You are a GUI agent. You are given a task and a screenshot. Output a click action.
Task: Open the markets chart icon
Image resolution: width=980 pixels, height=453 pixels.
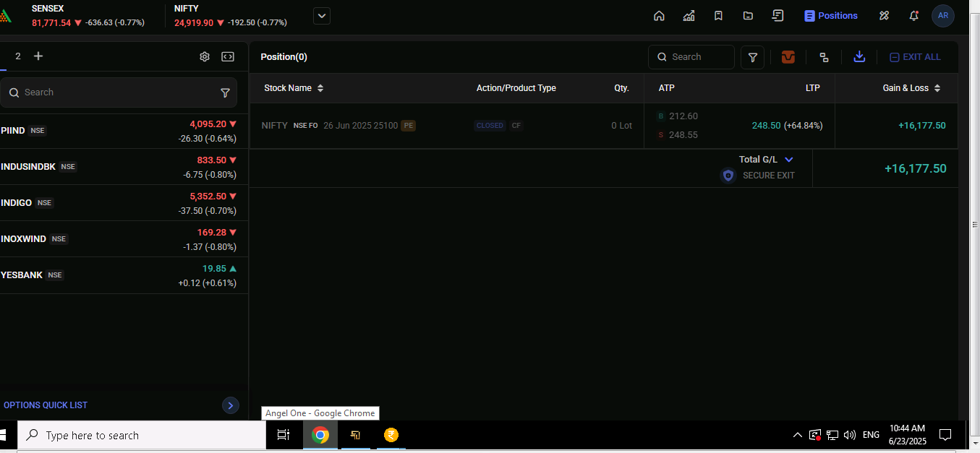click(x=689, y=16)
